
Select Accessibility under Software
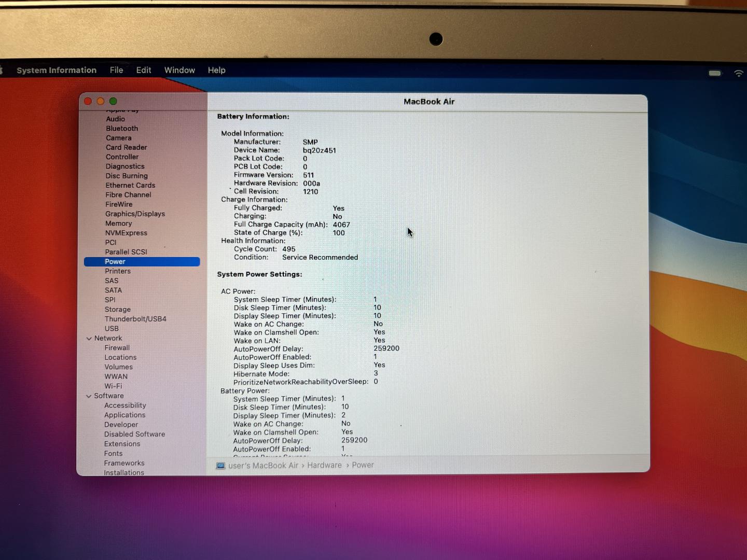(125, 405)
